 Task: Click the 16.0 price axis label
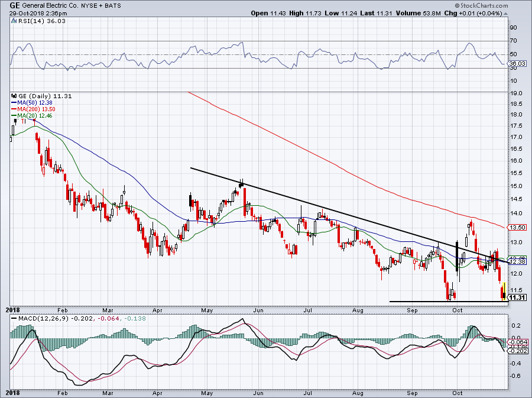(x=515, y=160)
